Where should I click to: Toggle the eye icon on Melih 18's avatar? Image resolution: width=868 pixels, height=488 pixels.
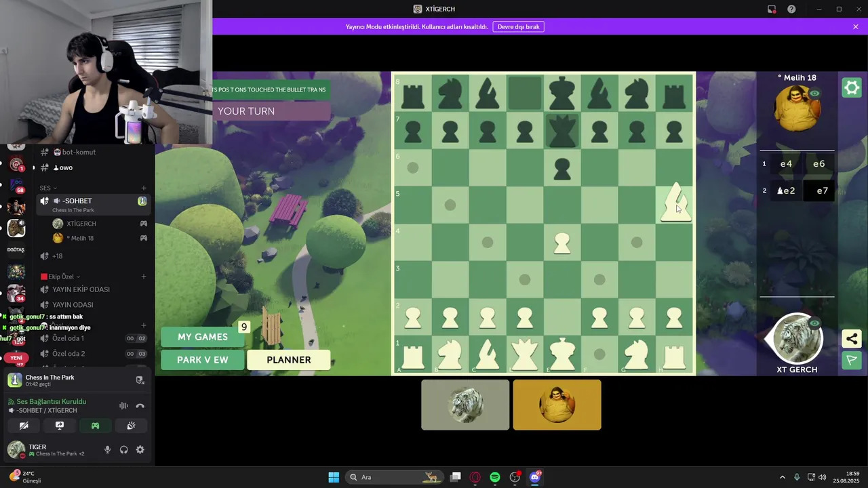(x=814, y=94)
